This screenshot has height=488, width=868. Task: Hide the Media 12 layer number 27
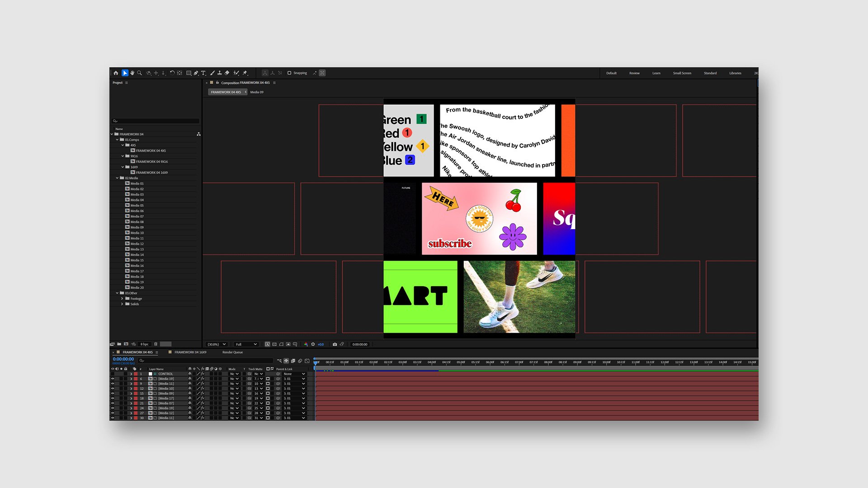click(x=113, y=413)
